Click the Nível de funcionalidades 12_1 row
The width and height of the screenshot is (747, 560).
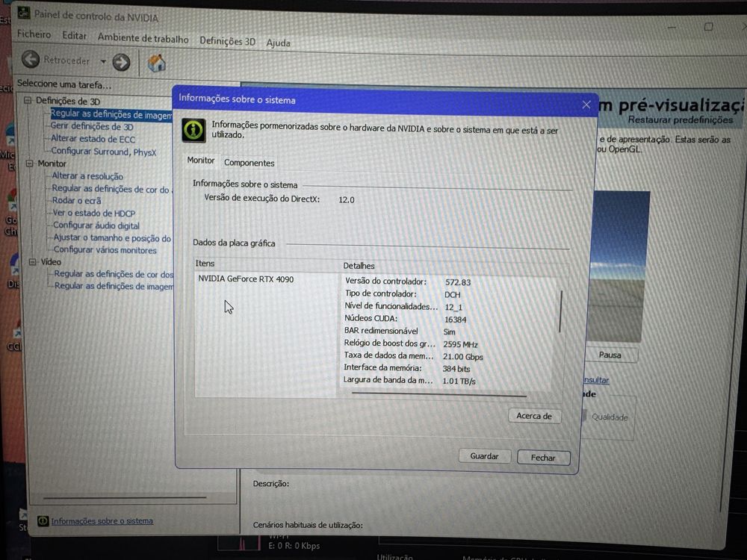point(403,307)
